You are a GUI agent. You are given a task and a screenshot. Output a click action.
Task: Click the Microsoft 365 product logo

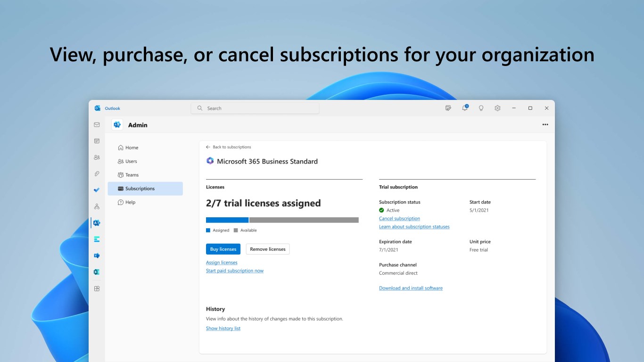tap(210, 161)
